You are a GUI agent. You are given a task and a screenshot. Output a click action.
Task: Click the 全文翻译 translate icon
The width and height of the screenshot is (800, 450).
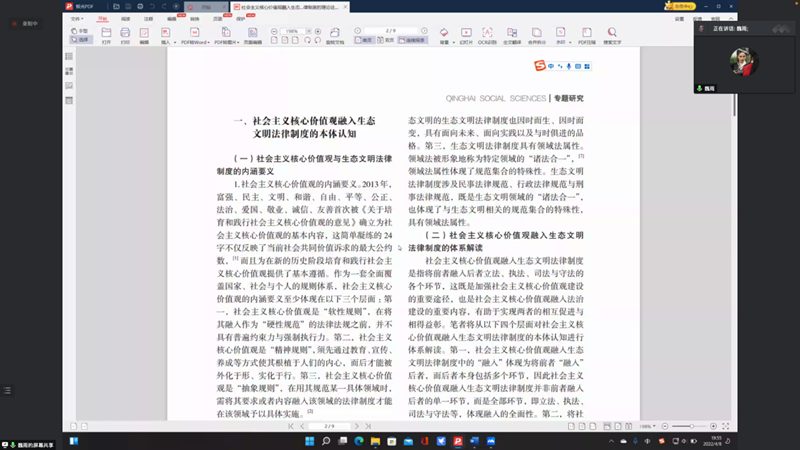pyautogui.click(x=511, y=36)
